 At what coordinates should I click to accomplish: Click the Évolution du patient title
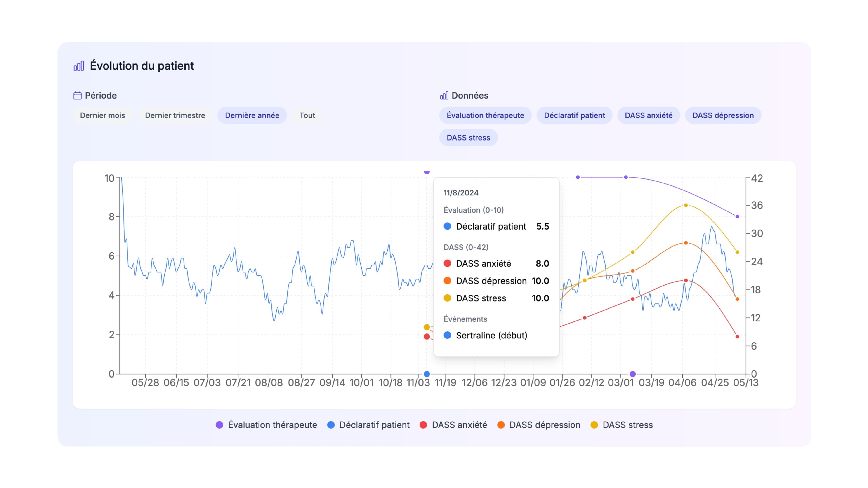pos(142,66)
